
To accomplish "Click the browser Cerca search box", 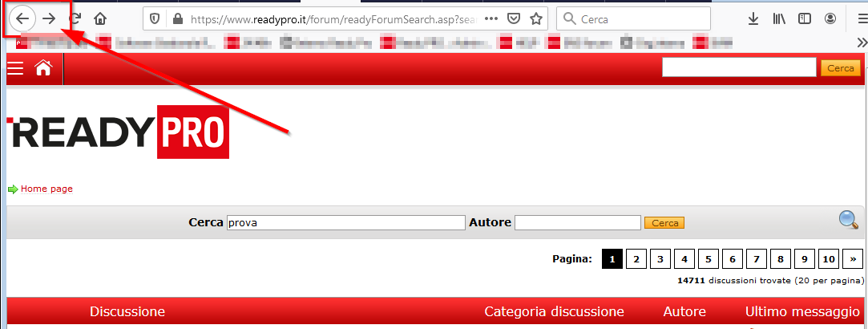I will tap(633, 18).
